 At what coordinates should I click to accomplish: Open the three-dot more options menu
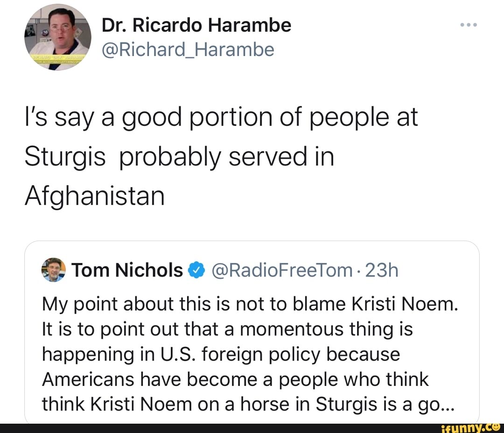click(468, 25)
